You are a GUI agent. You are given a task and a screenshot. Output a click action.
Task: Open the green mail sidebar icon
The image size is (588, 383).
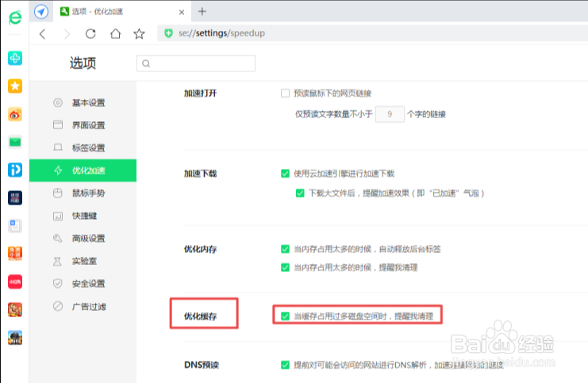click(15, 142)
